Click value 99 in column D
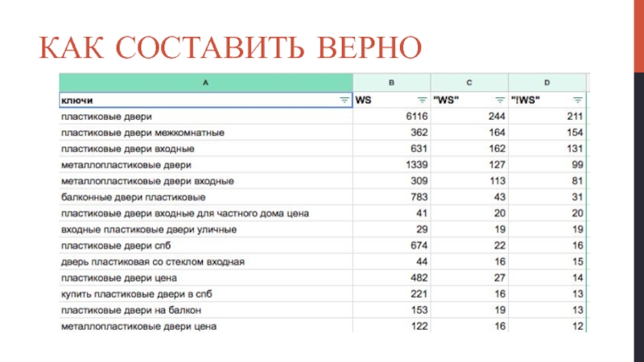This screenshot has height=362, width=644. [577, 165]
